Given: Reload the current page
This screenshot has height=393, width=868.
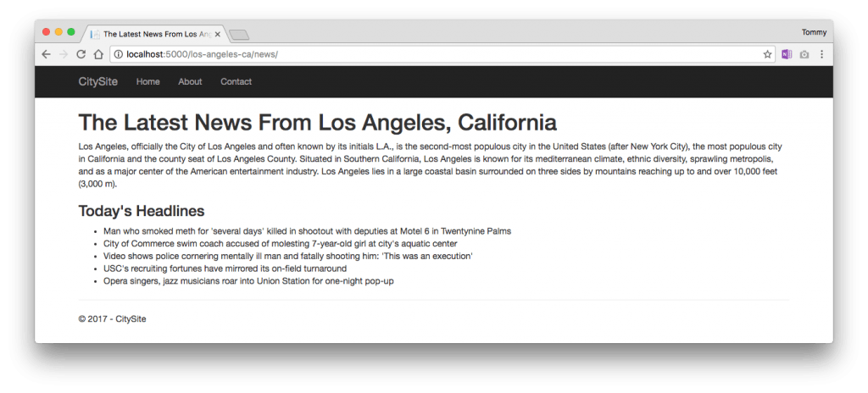Looking at the screenshot, I should pyautogui.click(x=81, y=54).
